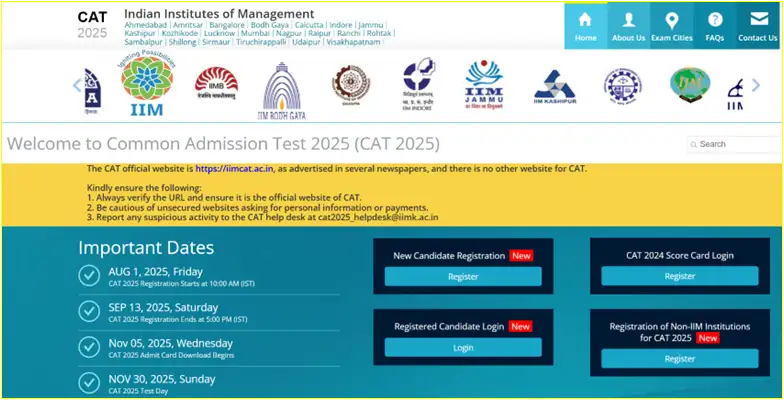Click the CAT 2025 site logo
This screenshot has width=784, height=400.
pyautogui.click(x=92, y=24)
